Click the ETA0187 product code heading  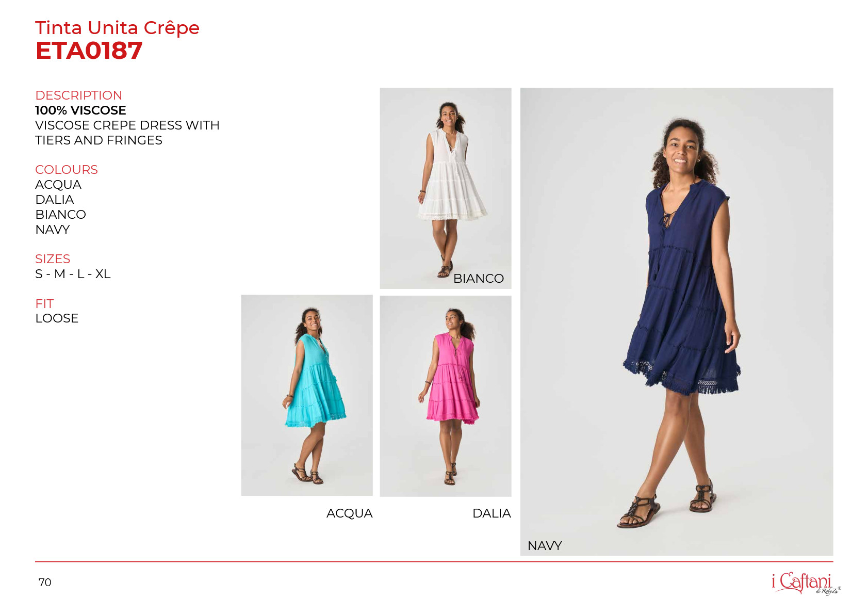click(x=89, y=51)
